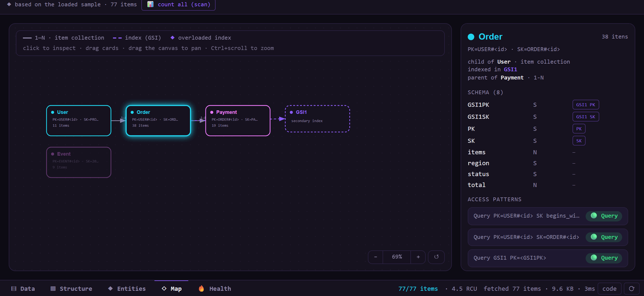Click the chart icon on count all

[x=150, y=4]
